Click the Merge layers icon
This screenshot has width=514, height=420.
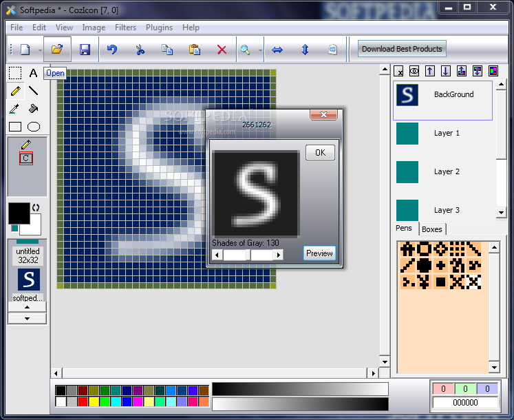click(x=462, y=71)
